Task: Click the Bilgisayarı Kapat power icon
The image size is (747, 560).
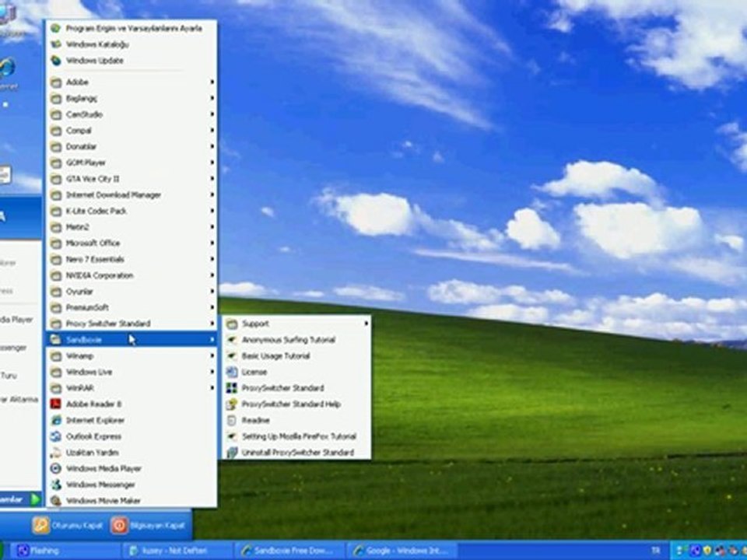Action: [119, 526]
